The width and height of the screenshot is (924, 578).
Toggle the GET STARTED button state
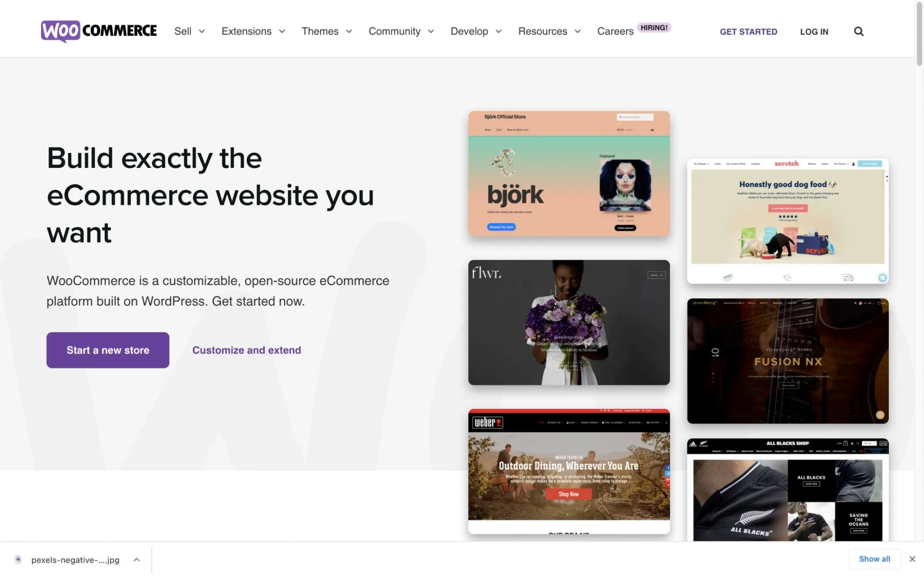tap(748, 31)
